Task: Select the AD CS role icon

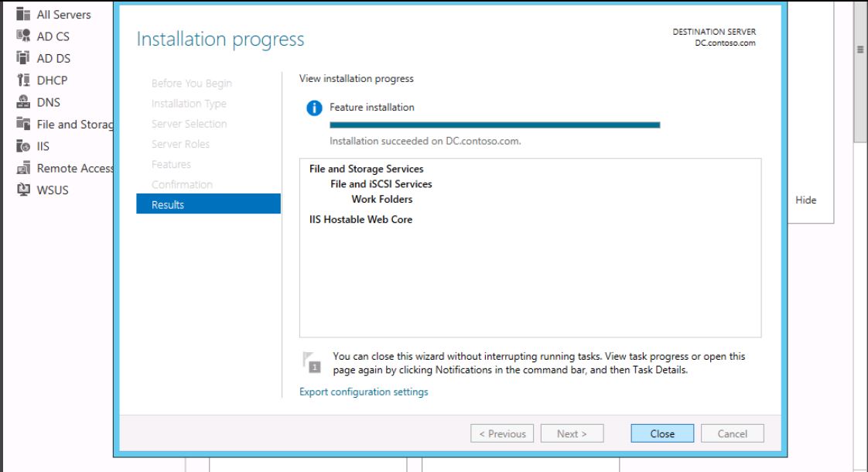Action: (22, 36)
